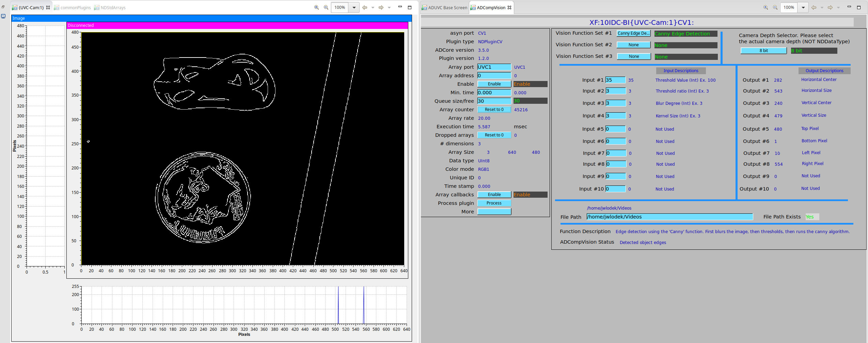The width and height of the screenshot is (868, 343).
Task: Zoom out on the left UVC-Cam panel
Action: click(x=326, y=7)
